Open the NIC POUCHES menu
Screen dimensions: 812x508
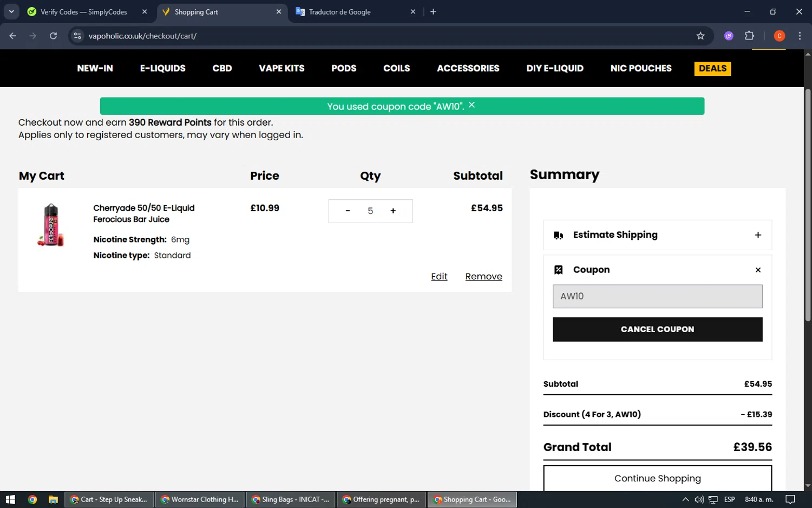coord(641,68)
